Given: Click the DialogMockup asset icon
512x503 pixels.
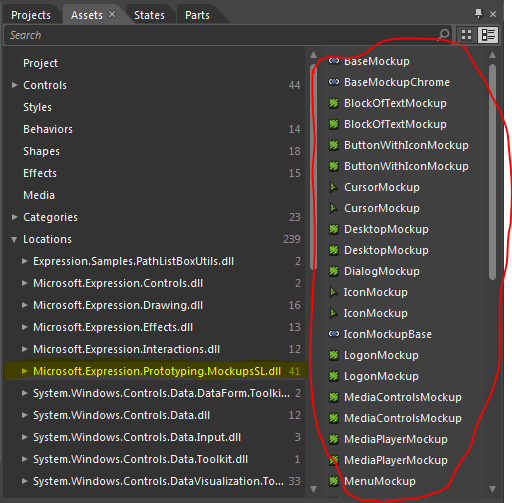Looking at the screenshot, I should point(334,271).
